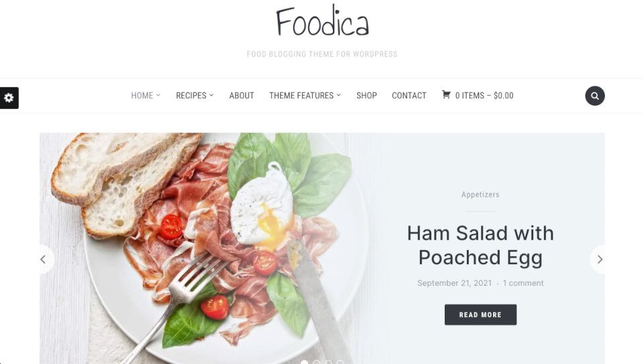
Task: Expand the Theme Features dropdown
Action: 305,96
